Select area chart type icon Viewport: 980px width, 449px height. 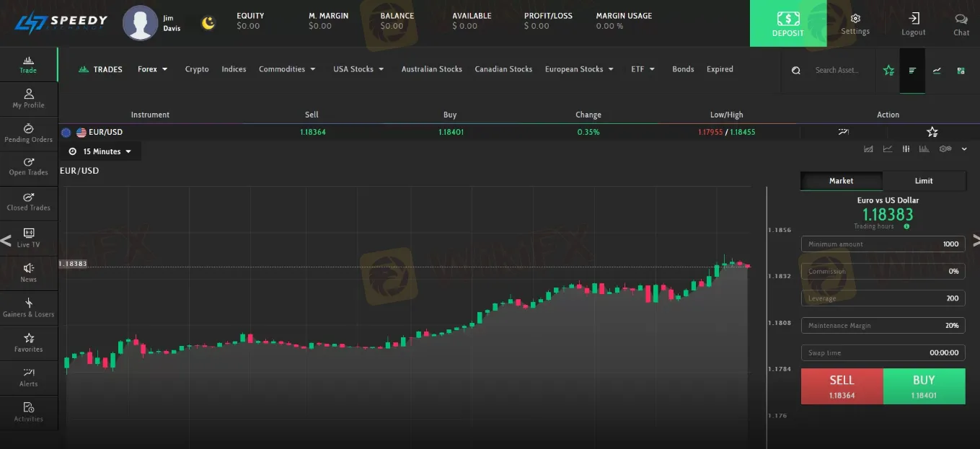(868, 149)
